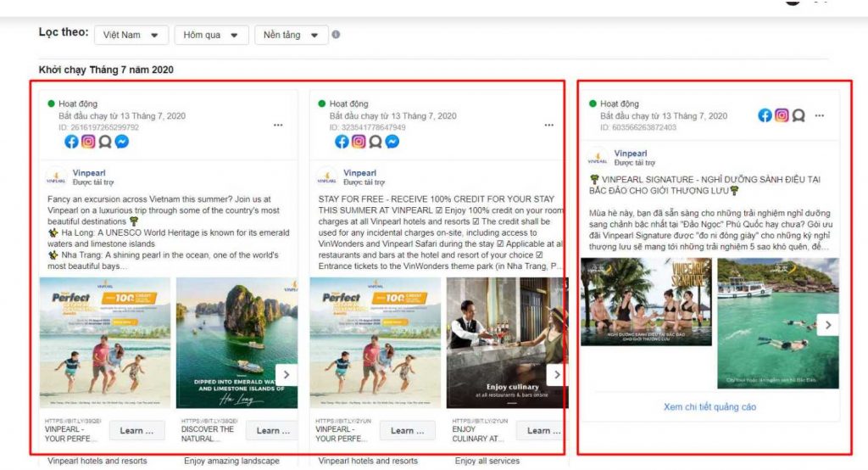Open Vinpearl page link in VINPEARL SIGNATURE ad
The width and height of the screenshot is (868, 470).
tap(631, 154)
